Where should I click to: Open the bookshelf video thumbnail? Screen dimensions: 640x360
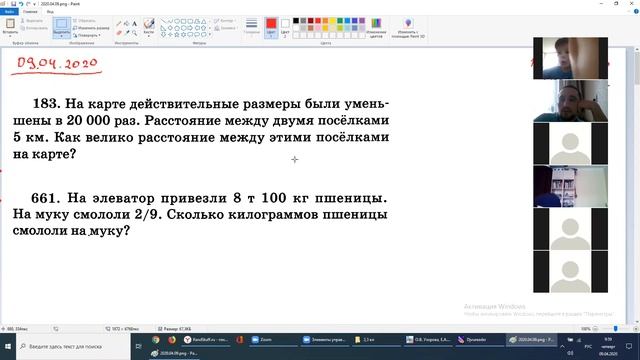click(x=570, y=186)
